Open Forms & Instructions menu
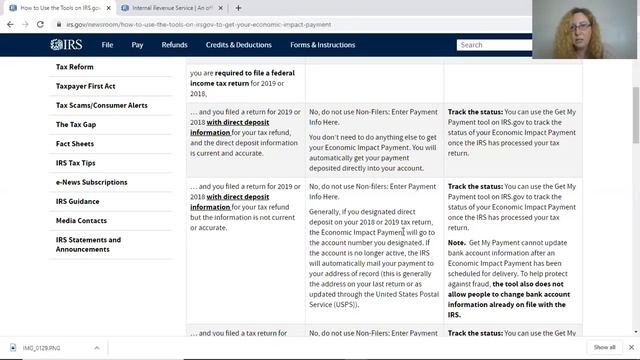Screen dimensions: 640x360 click(x=322, y=45)
